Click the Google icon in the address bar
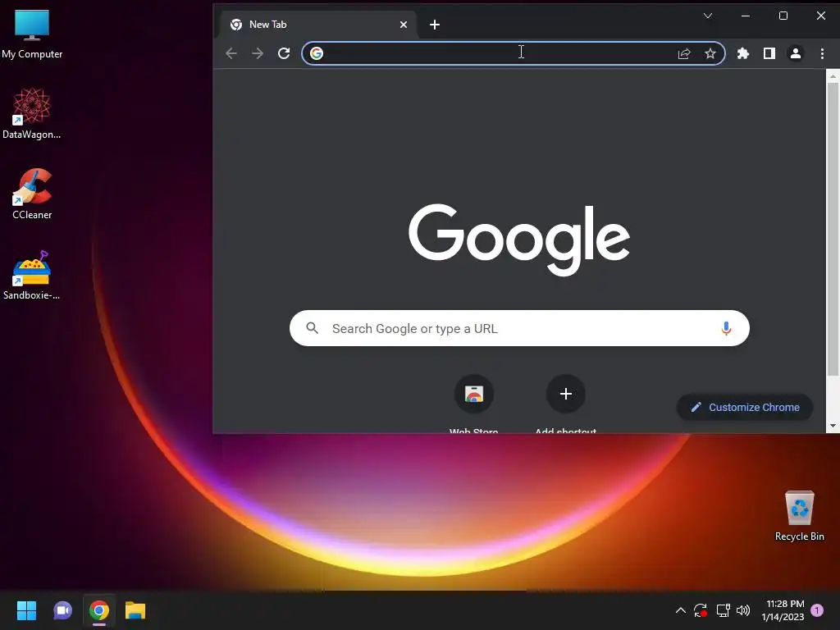 pyautogui.click(x=317, y=53)
